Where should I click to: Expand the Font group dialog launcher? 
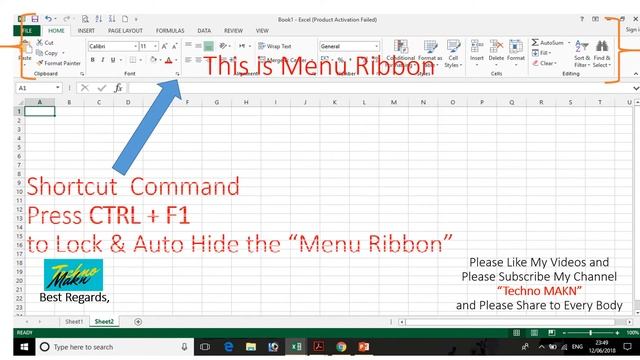[x=178, y=74]
